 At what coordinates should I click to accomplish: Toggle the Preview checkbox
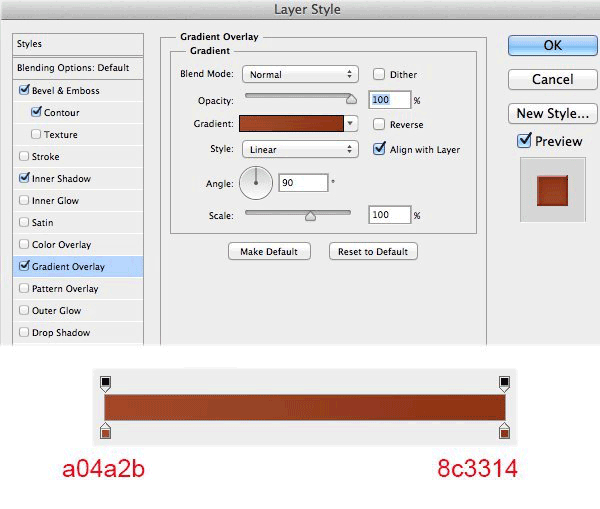(524, 141)
